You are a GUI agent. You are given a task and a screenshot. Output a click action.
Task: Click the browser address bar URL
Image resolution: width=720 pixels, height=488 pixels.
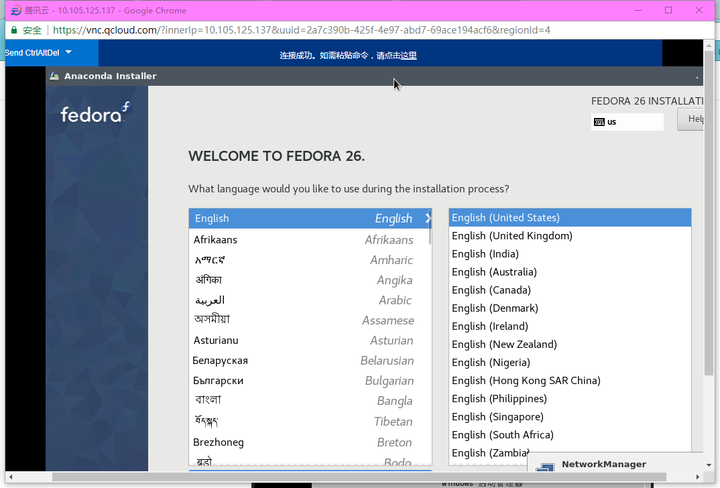click(300, 30)
